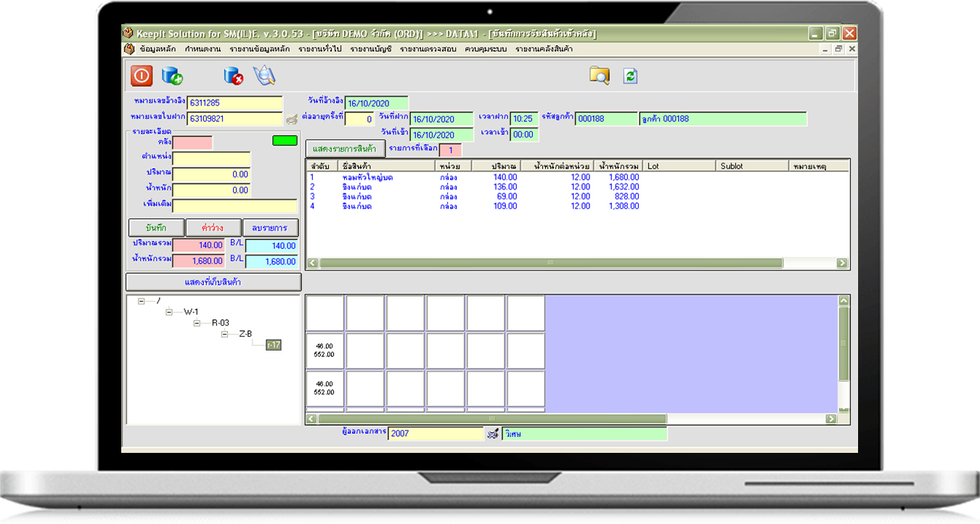Click lookup icon beside ผู้ออกเอกสาร field
980x524 pixels.
pyautogui.click(x=493, y=434)
